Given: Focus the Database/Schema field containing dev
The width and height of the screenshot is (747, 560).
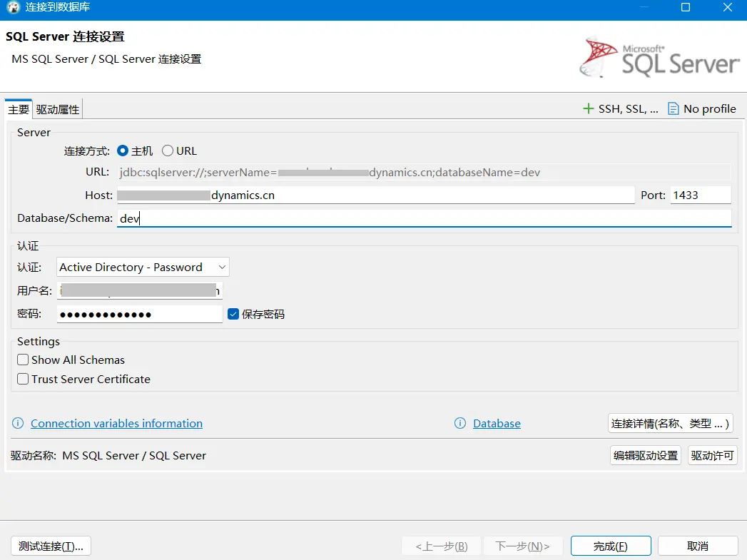Looking at the screenshot, I should (424, 218).
